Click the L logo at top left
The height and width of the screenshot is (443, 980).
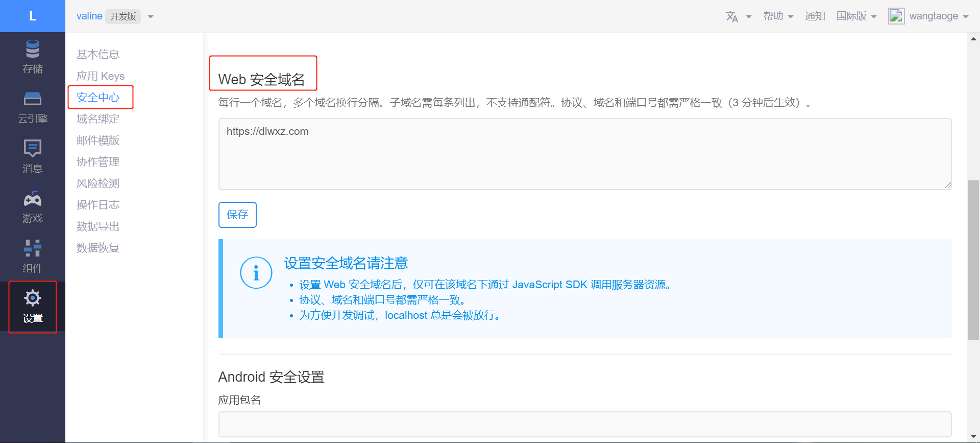(x=33, y=16)
